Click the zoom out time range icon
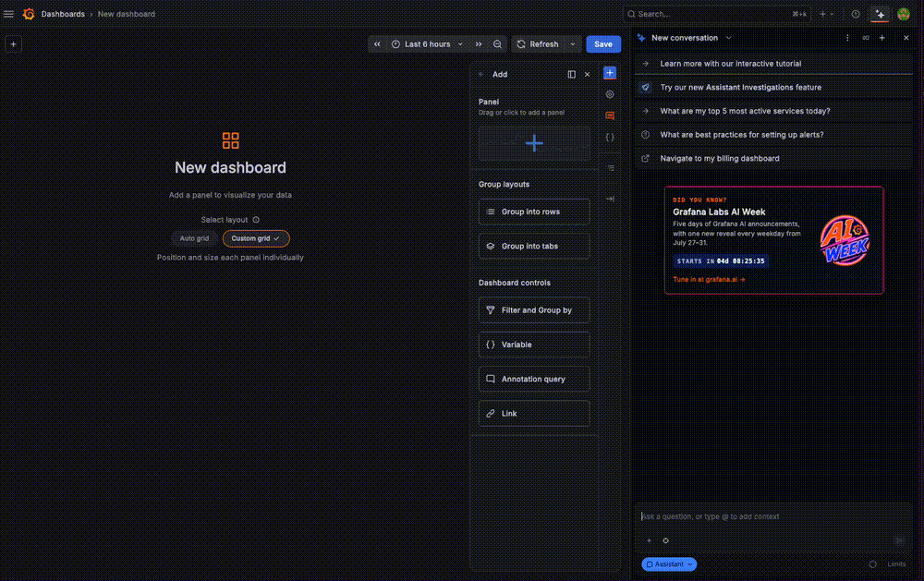The image size is (924, 581). [497, 44]
